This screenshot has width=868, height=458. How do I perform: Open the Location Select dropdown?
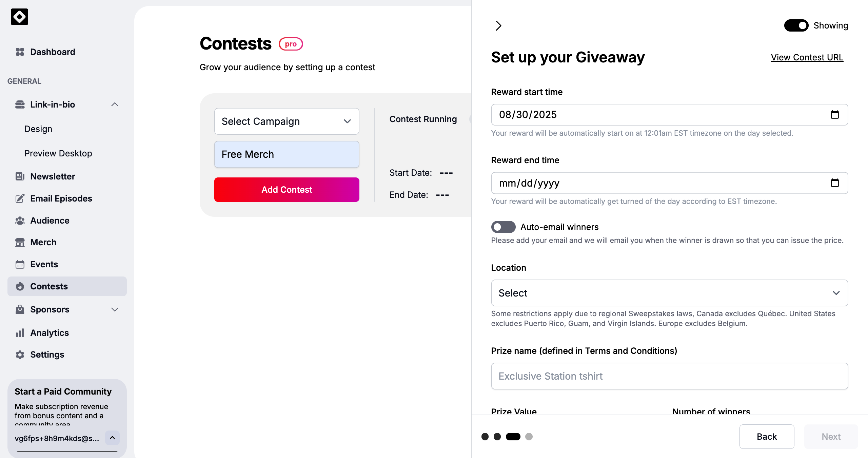pyautogui.click(x=669, y=293)
